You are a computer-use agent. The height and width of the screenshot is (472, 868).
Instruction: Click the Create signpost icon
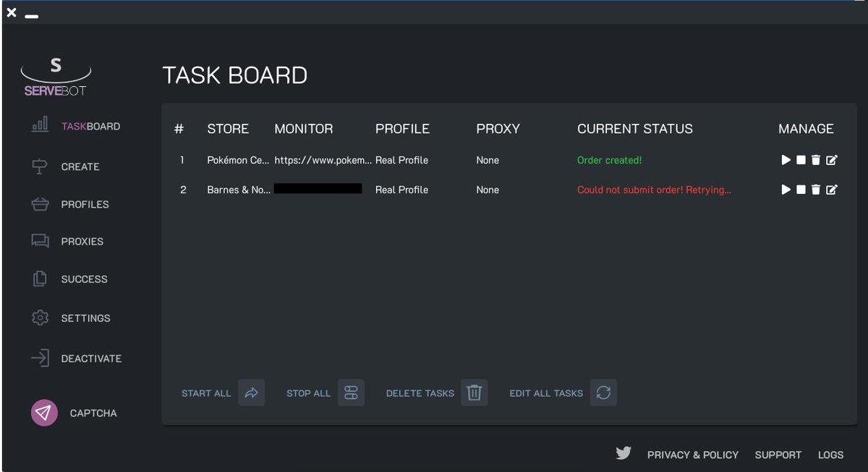tap(40, 167)
